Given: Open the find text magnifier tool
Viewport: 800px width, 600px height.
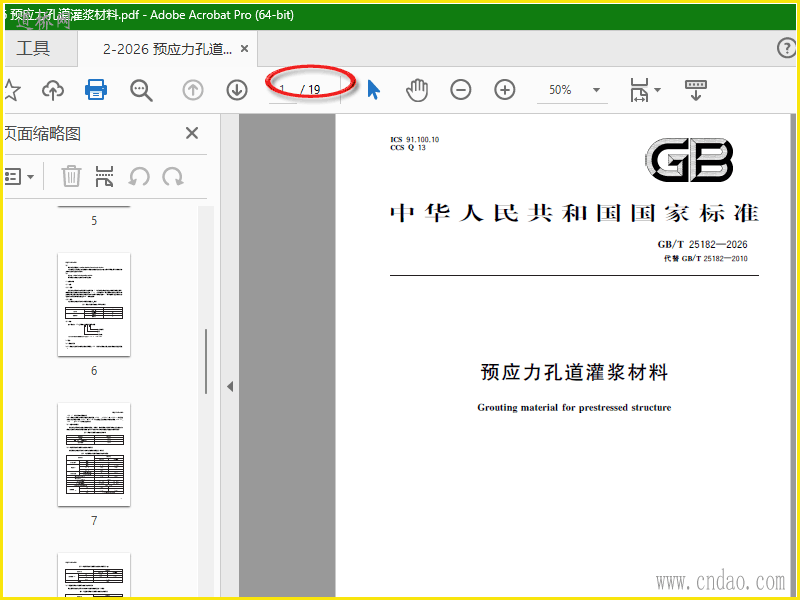Looking at the screenshot, I should 141,90.
